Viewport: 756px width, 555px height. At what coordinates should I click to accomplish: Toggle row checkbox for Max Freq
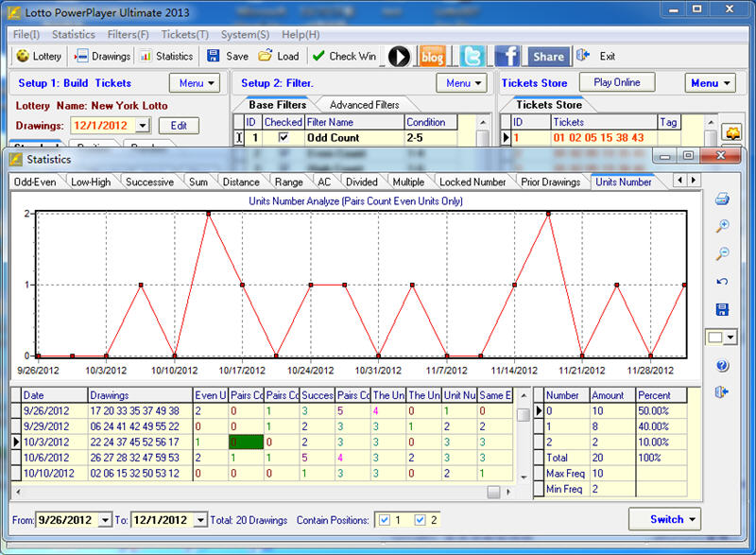(539, 473)
